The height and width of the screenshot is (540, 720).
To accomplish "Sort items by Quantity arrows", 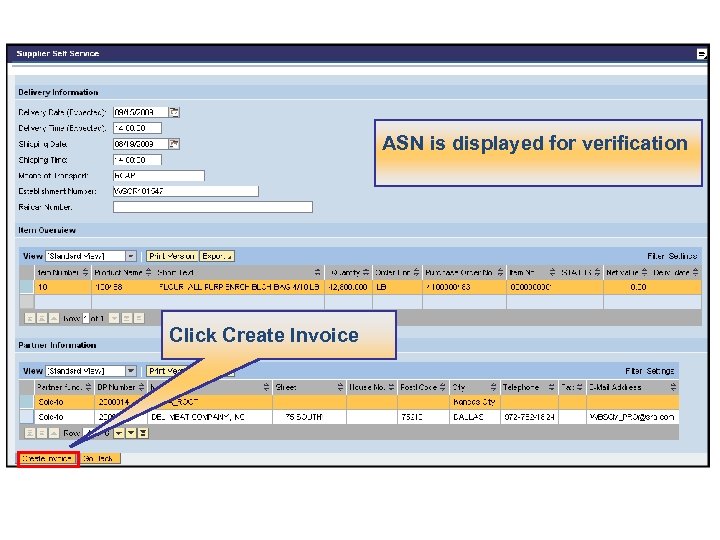I will [366, 272].
